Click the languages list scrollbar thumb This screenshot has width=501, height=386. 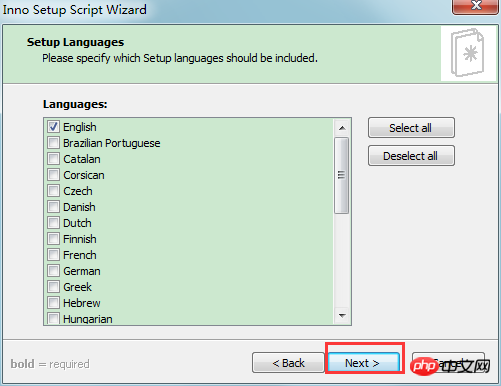pos(342,175)
